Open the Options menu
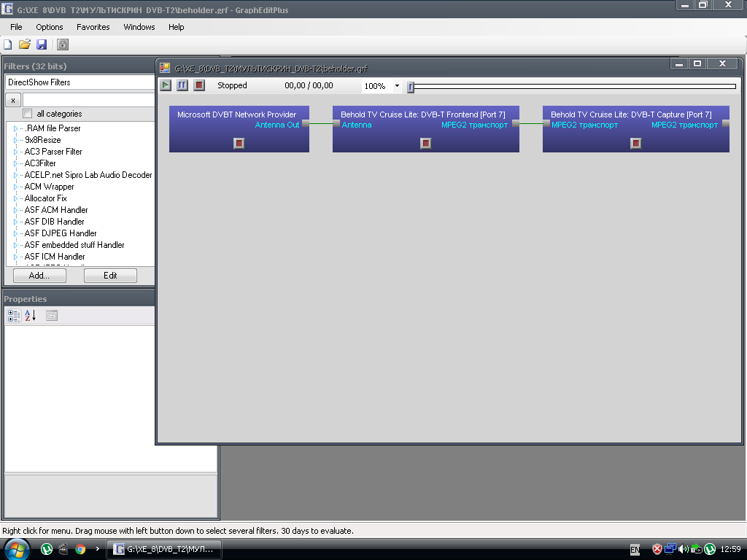The width and height of the screenshot is (747, 560). click(50, 27)
